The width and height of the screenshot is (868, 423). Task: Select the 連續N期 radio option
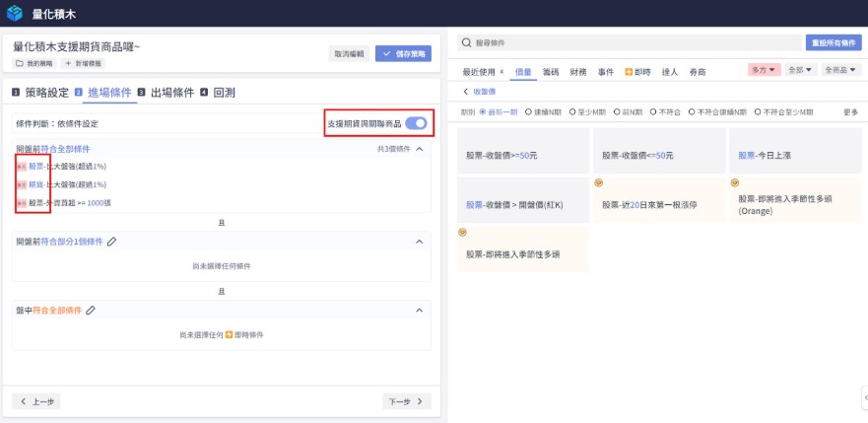pyautogui.click(x=529, y=112)
